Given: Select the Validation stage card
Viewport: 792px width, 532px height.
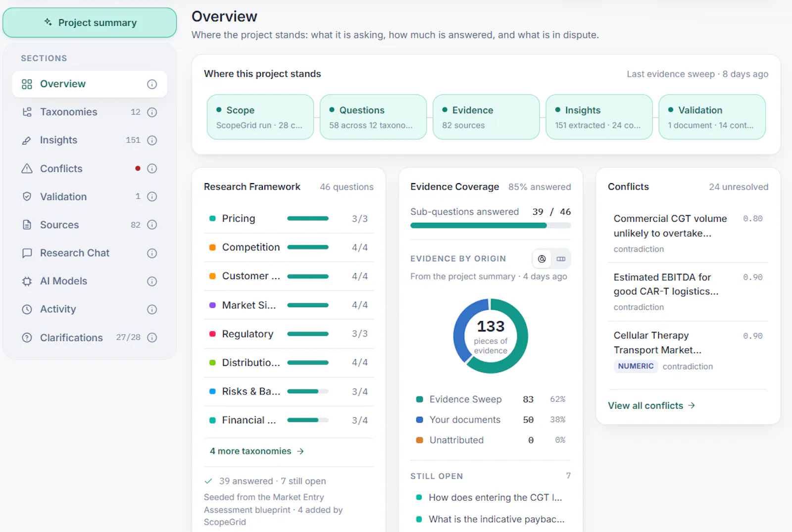Looking at the screenshot, I should pyautogui.click(x=712, y=117).
